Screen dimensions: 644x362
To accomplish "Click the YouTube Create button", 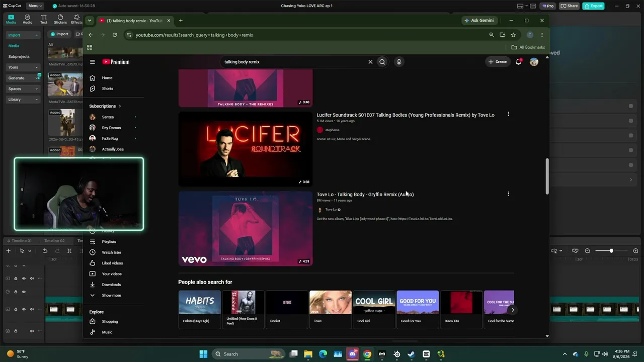I will [498, 62].
